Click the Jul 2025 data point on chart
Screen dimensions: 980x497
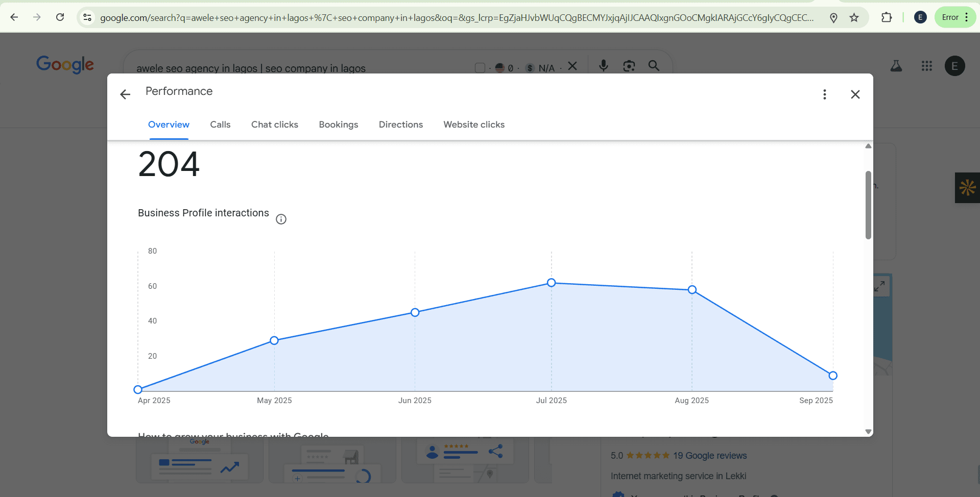coord(551,283)
